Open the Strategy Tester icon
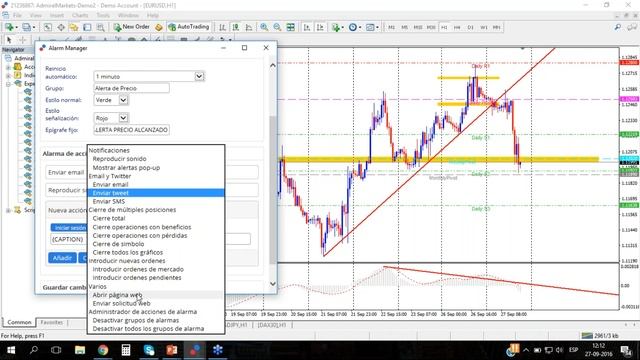This screenshot has width=640, height=360. [100, 27]
